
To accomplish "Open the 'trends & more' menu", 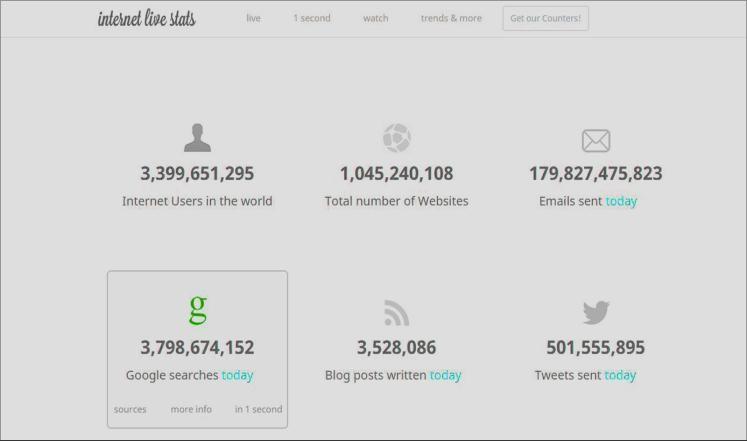I will pos(451,18).
